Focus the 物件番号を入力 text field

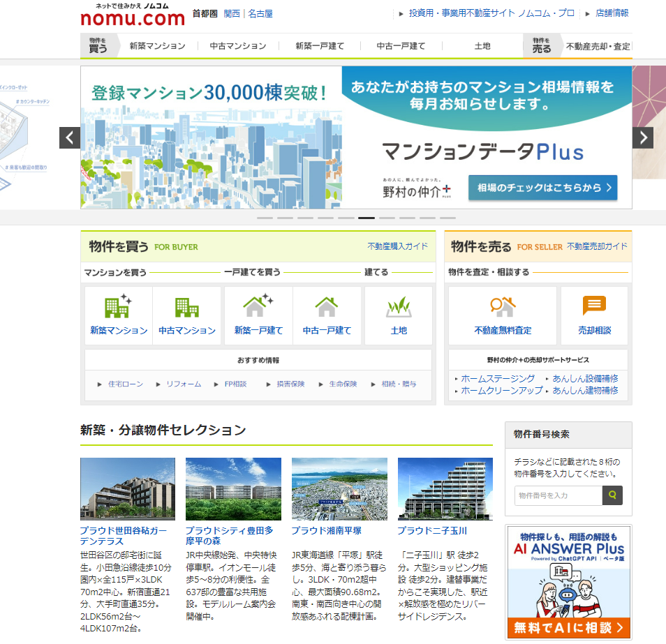(x=558, y=495)
